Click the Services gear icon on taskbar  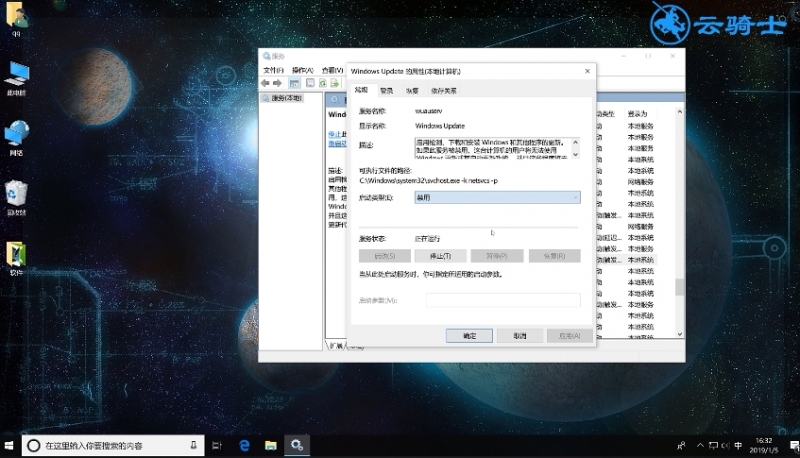(297, 446)
